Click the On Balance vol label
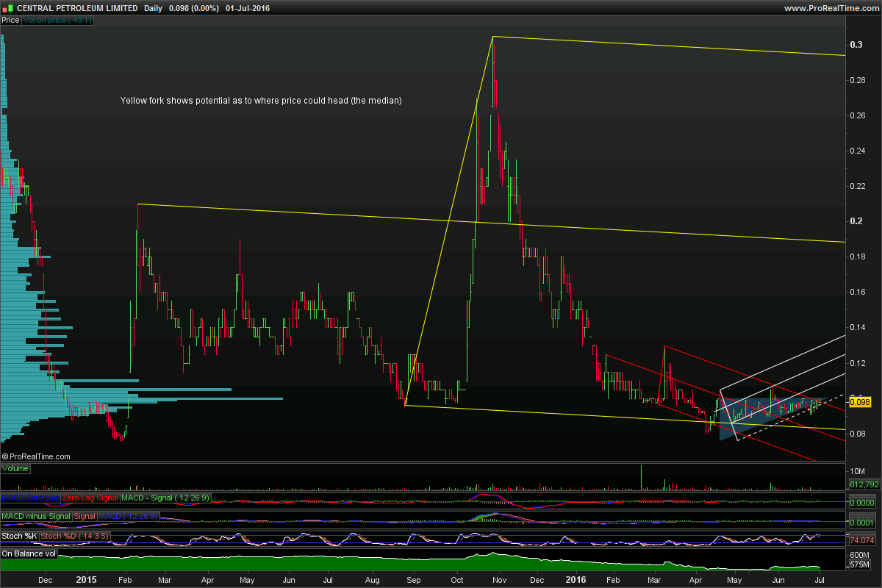 [x=29, y=553]
